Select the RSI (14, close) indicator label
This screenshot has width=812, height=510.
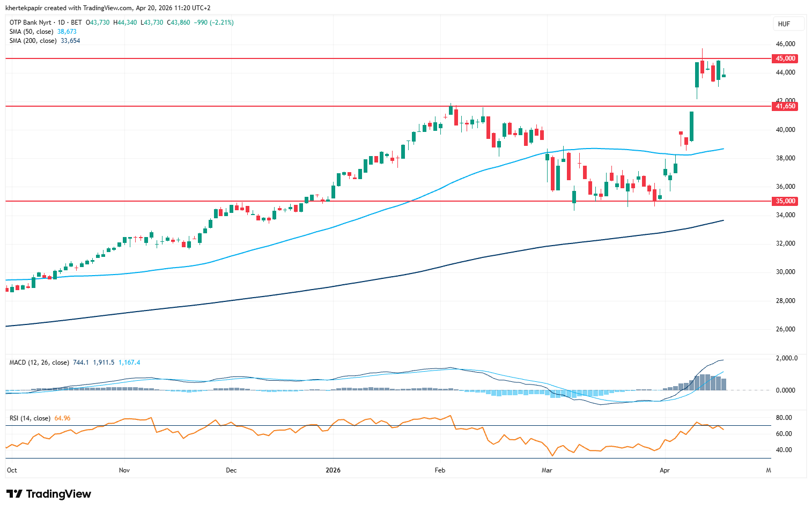(x=30, y=418)
